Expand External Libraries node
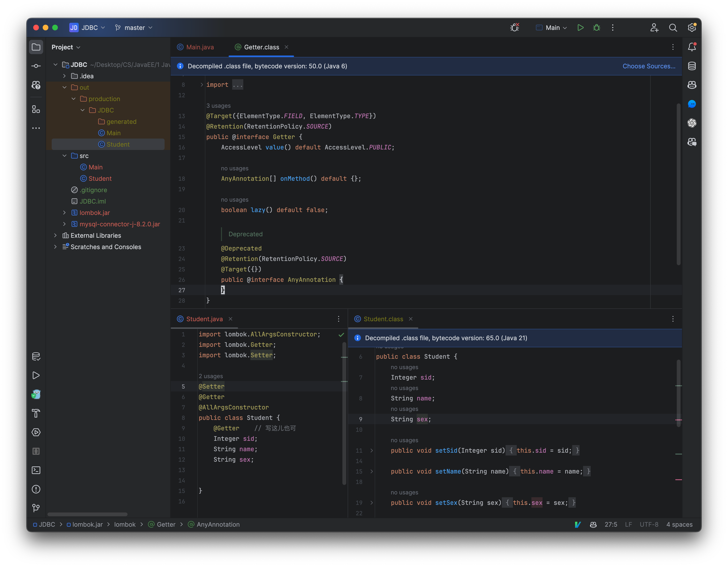 (56, 236)
